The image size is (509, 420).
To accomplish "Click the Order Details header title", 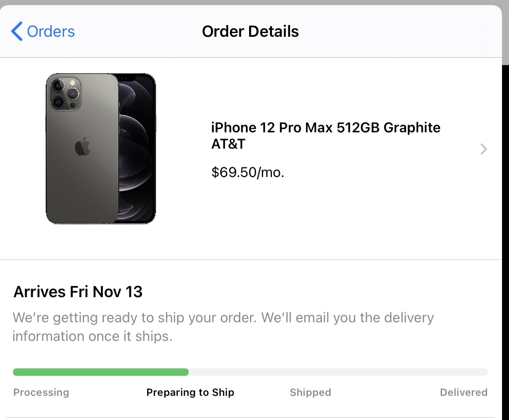I will (250, 32).
